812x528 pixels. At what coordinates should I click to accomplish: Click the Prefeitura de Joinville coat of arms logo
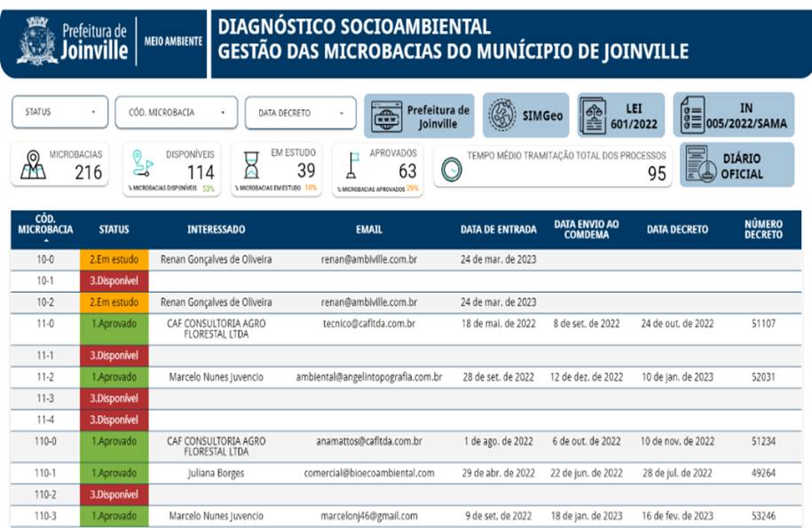[37, 41]
